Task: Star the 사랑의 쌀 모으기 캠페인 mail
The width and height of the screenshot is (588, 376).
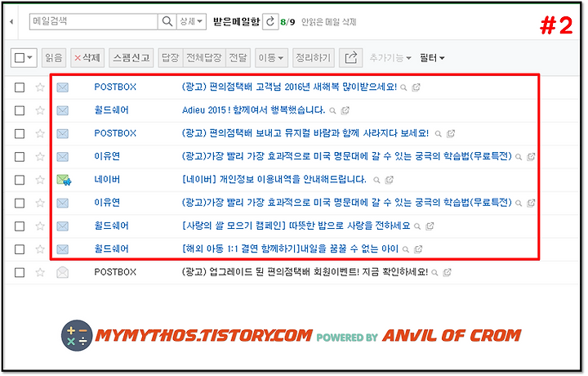Action: click(x=40, y=226)
